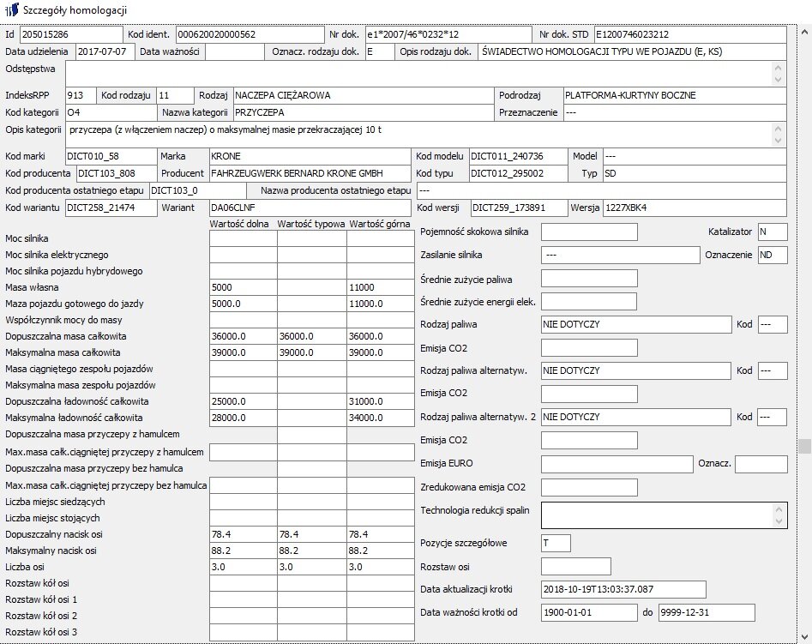Image resolution: width=812 pixels, height=644 pixels.
Task: Click the main window scrollbar up arrow
Action: pos(804,32)
